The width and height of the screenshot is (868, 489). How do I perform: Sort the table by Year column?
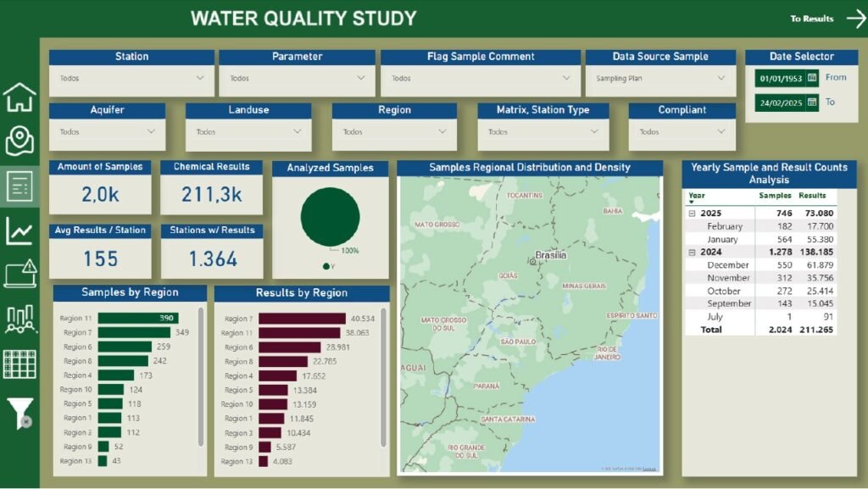(696, 196)
